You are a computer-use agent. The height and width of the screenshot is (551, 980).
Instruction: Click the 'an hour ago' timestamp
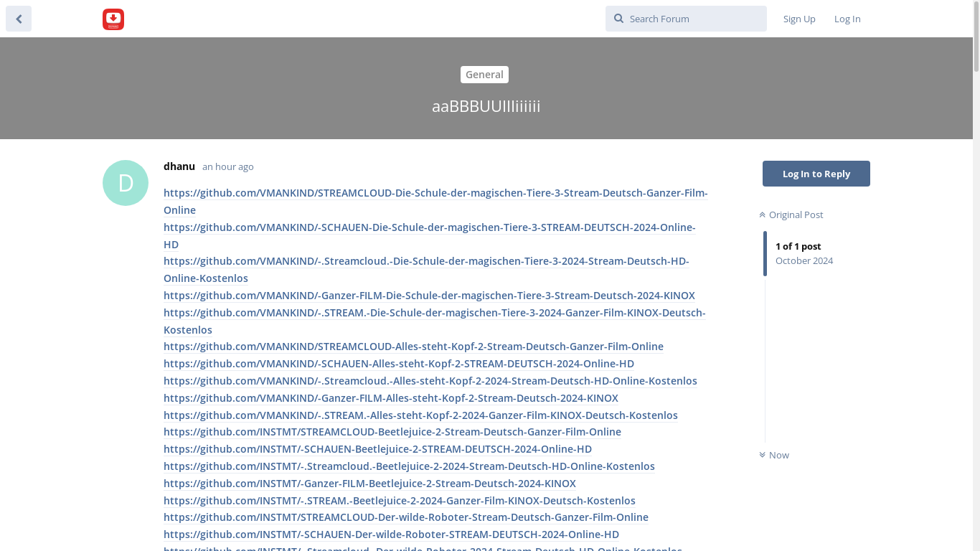(x=228, y=166)
